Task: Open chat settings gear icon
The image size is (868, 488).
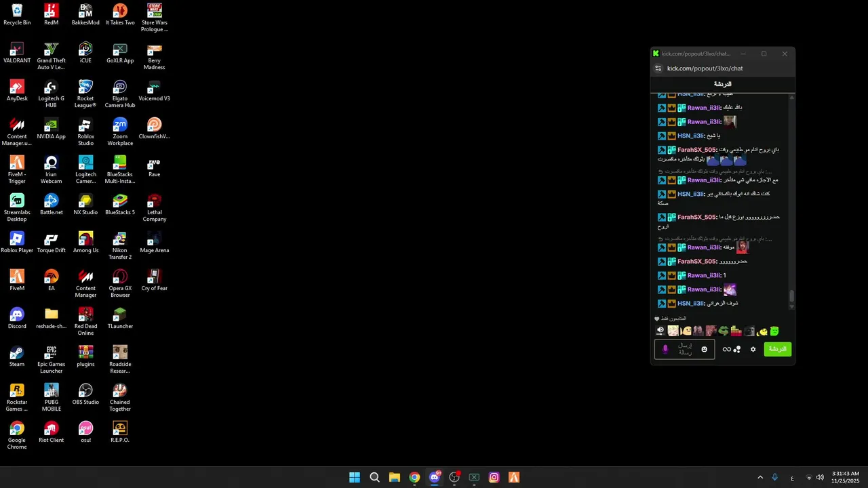Action: 753,349
